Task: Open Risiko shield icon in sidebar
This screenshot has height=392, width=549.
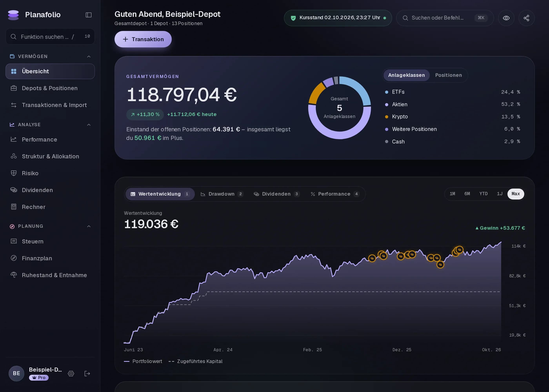Action: click(14, 173)
